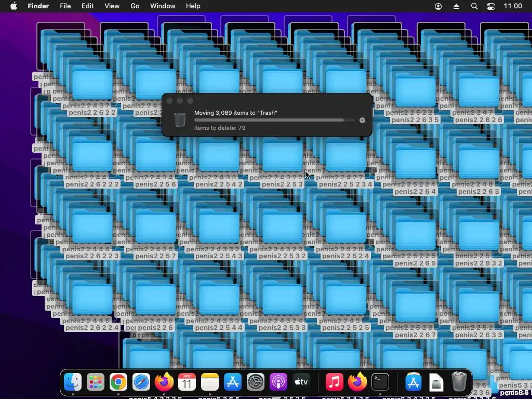Screen dimensions: 532x399
Task: Open the Applications folder icon beside Terminal
Action: 413,382
